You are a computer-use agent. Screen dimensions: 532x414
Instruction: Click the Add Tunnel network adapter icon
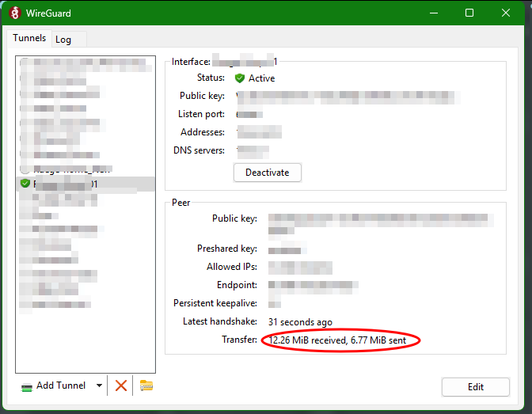pyautogui.click(x=26, y=386)
